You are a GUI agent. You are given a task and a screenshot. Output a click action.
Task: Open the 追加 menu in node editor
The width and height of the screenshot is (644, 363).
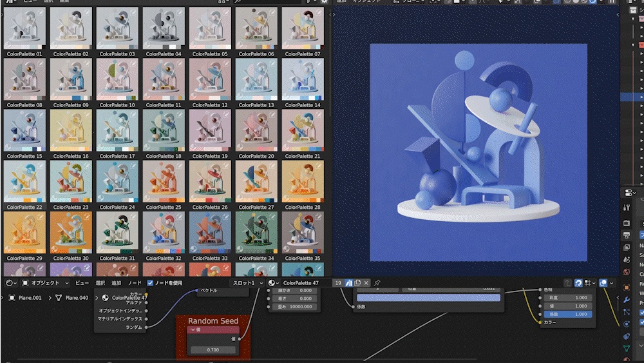click(117, 283)
